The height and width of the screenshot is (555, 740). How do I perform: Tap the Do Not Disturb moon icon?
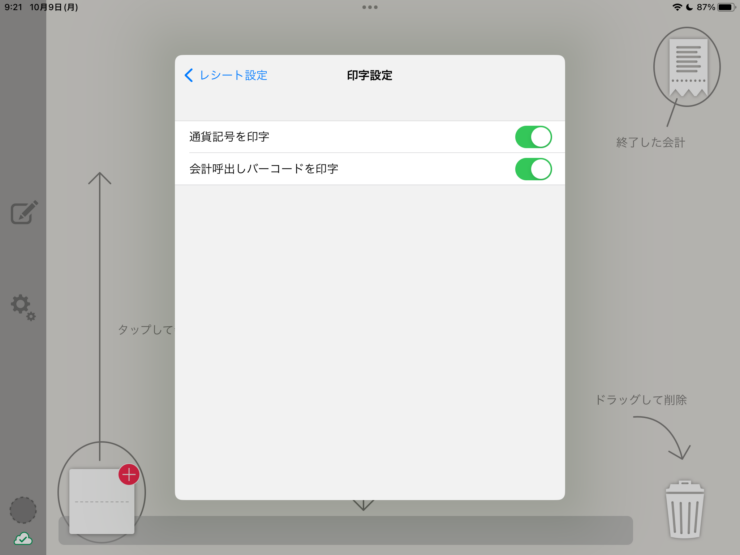(689, 7)
